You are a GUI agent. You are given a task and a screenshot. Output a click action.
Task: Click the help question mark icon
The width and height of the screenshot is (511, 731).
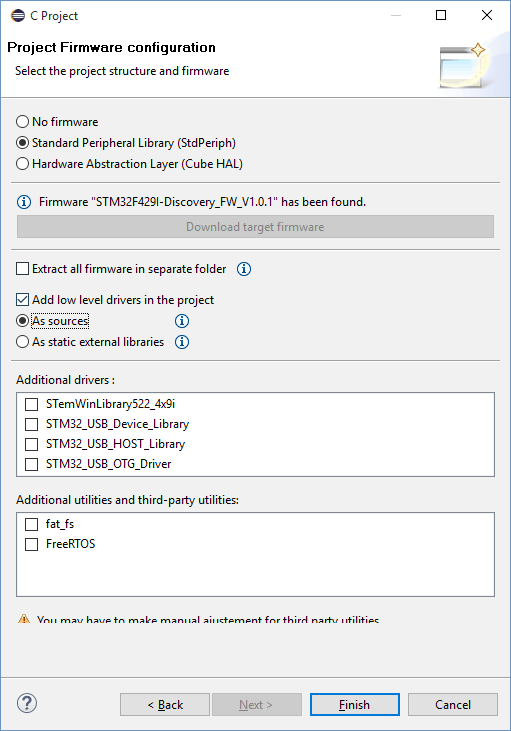(x=27, y=703)
